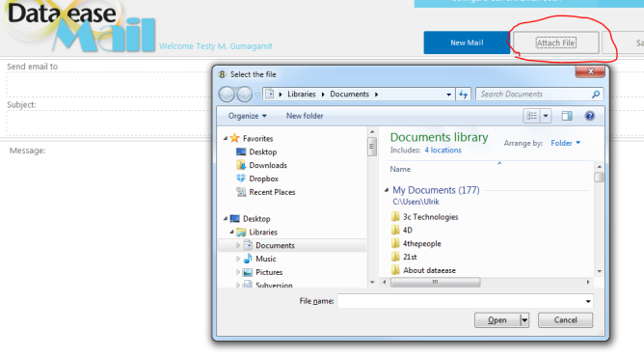Click the Documents breadcrumb in address bar
This screenshot has height=357, width=644.
pyautogui.click(x=350, y=95)
